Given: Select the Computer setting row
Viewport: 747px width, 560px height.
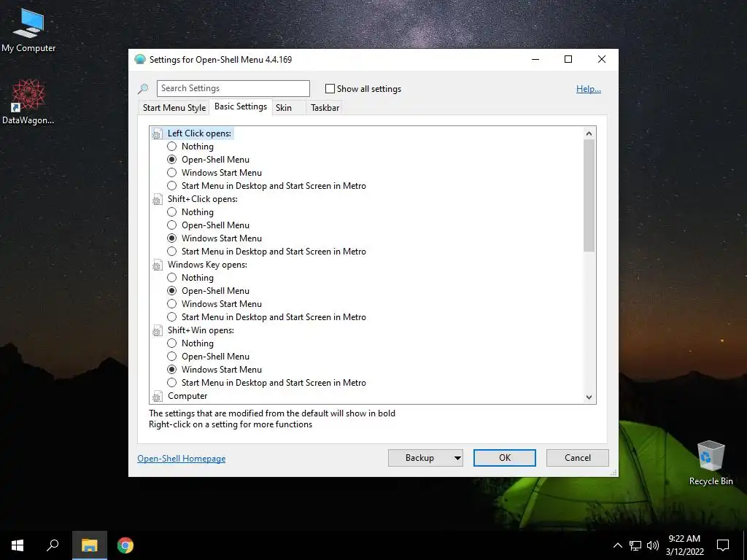Looking at the screenshot, I should click(187, 396).
